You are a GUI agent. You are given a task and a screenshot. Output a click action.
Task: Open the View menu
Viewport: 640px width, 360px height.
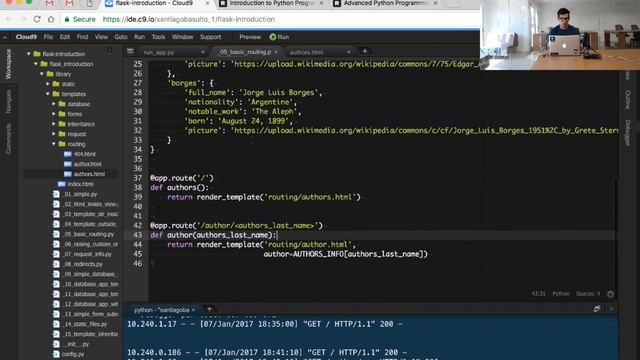[x=101, y=37]
